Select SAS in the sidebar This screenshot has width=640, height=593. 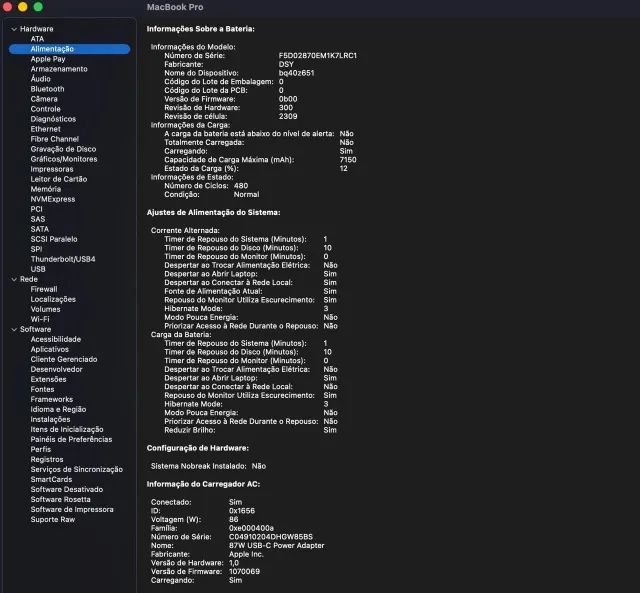38,219
